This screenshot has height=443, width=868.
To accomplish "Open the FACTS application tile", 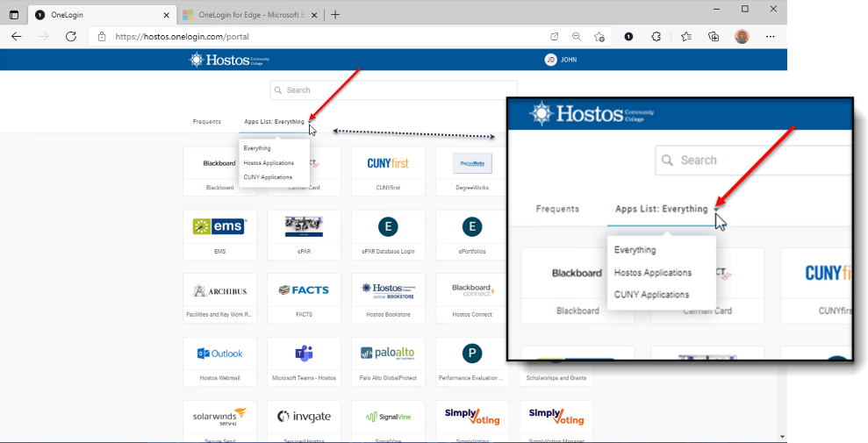I will coord(304,297).
